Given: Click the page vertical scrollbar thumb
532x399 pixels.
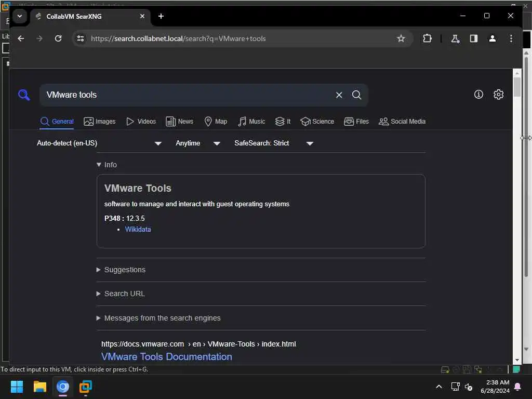Looking at the screenshot, I should click(517, 87).
